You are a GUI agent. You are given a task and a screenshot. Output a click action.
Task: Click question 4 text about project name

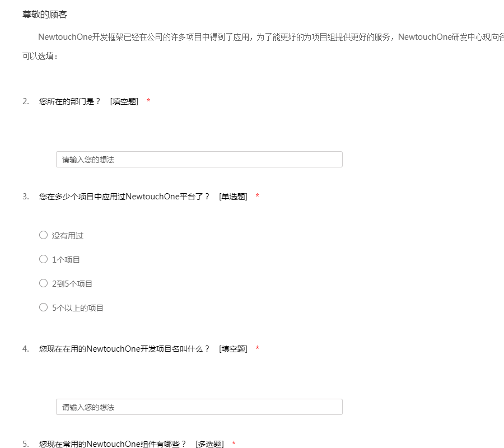pyautogui.click(x=124, y=349)
